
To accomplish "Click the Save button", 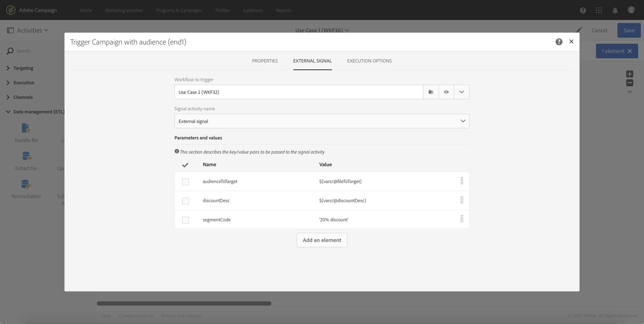I will click(629, 30).
